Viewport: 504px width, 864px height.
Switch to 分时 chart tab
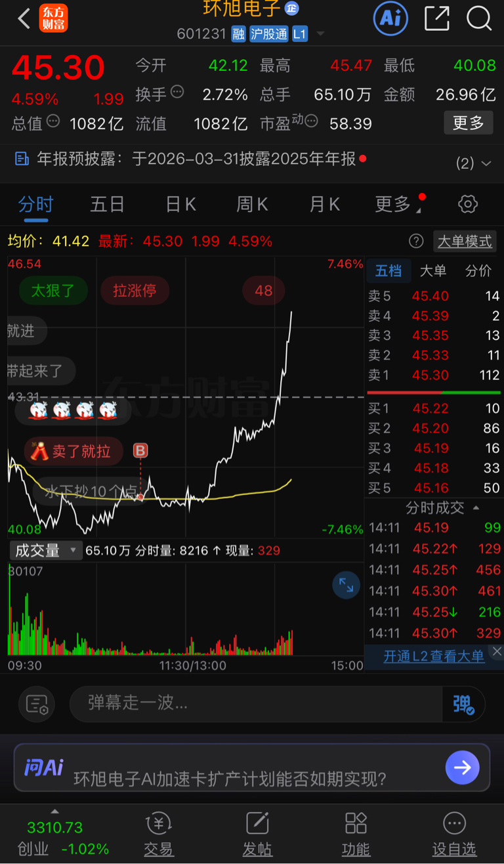(x=35, y=204)
